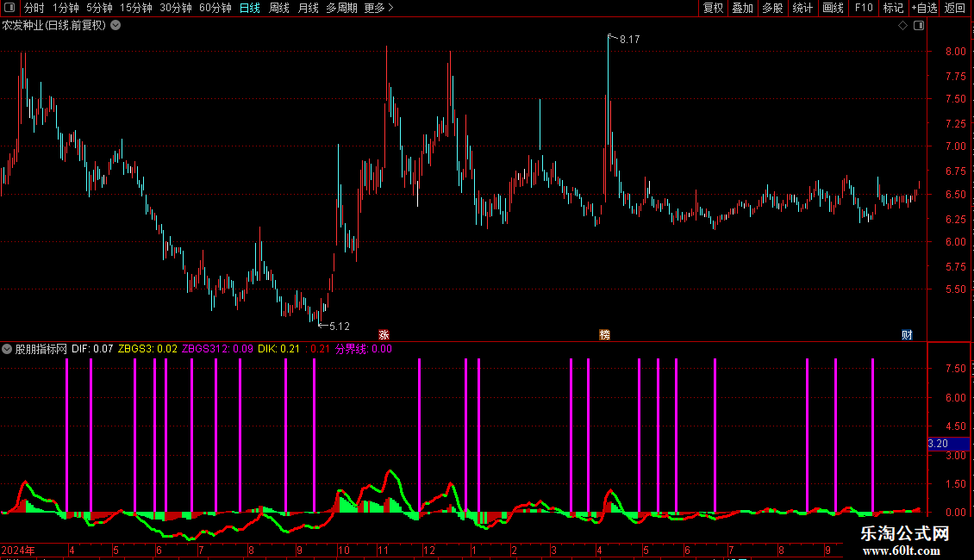
Task: Click the ZBGS312: 0.09 value
Action: (x=217, y=349)
